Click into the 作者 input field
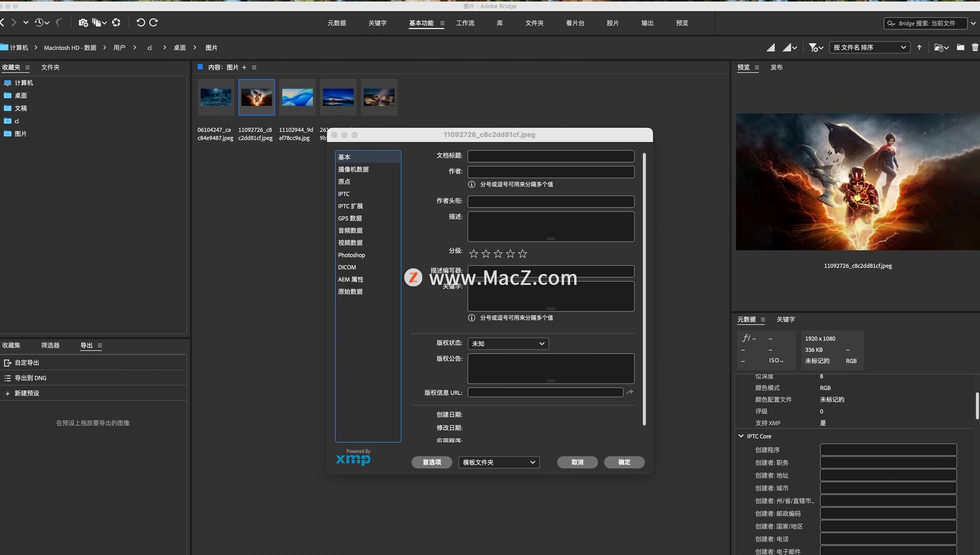980x555 pixels. [x=551, y=172]
